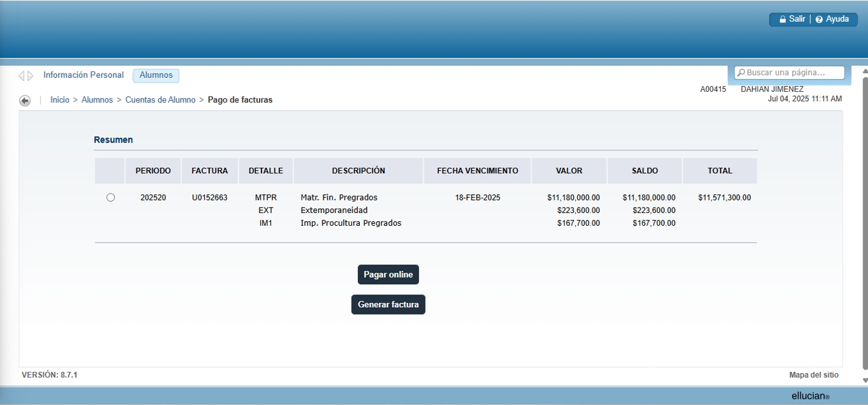Click the question mark Ayuda icon

(819, 19)
